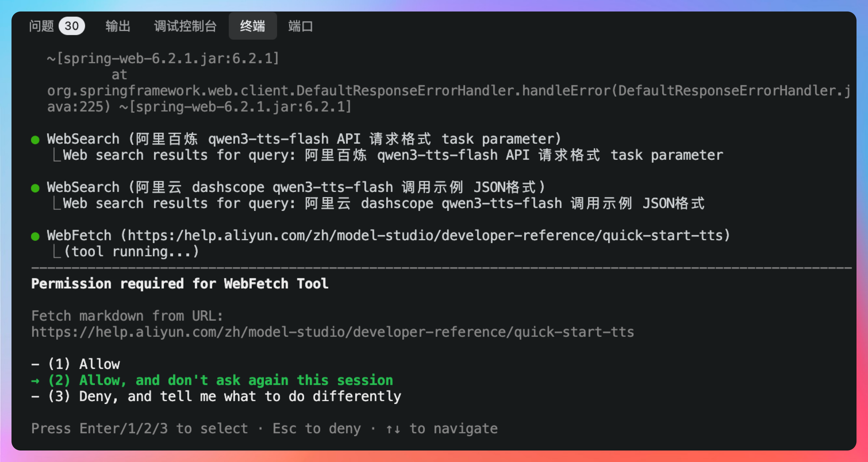
Task: Switch to the 端口 ports tab
Action: coord(300,26)
